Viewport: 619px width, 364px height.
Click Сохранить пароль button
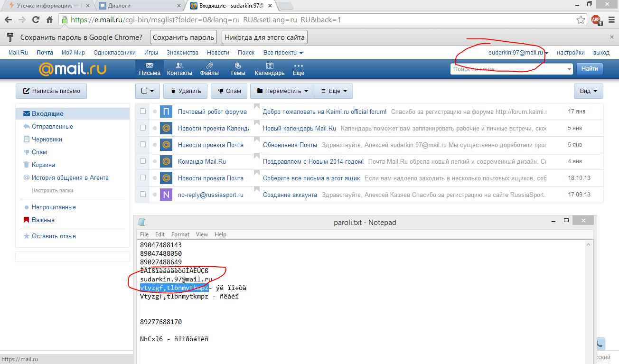click(184, 37)
